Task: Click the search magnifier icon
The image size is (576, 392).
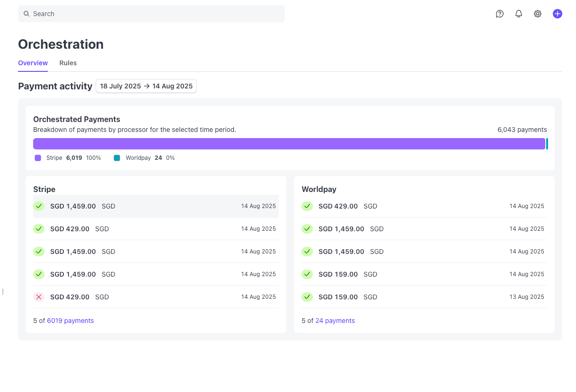Action: click(26, 14)
